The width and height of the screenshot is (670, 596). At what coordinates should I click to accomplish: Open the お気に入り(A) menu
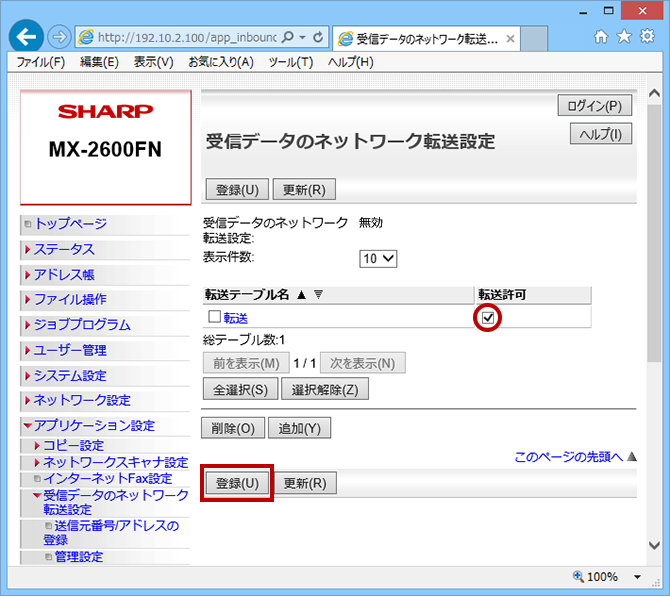[x=222, y=62]
